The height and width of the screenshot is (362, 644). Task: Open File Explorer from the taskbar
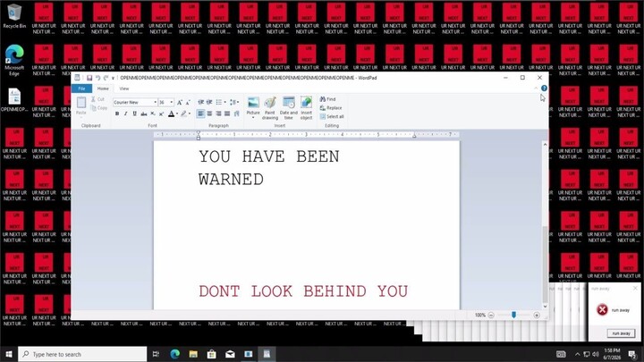pyautogui.click(x=193, y=354)
